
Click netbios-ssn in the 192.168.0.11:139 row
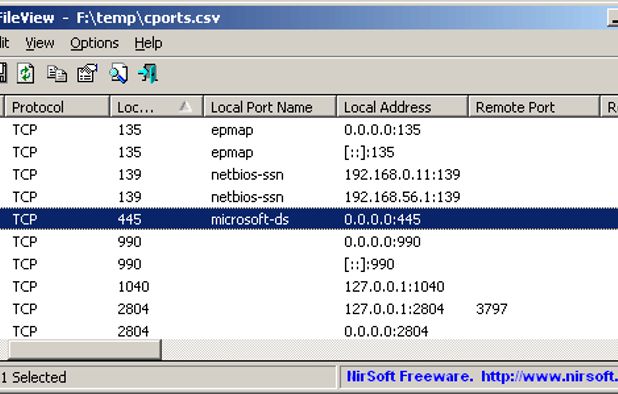click(247, 175)
